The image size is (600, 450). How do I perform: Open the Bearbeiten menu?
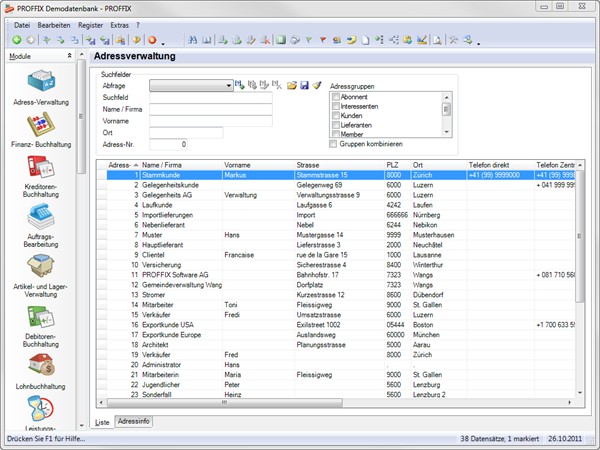coord(54,25)
